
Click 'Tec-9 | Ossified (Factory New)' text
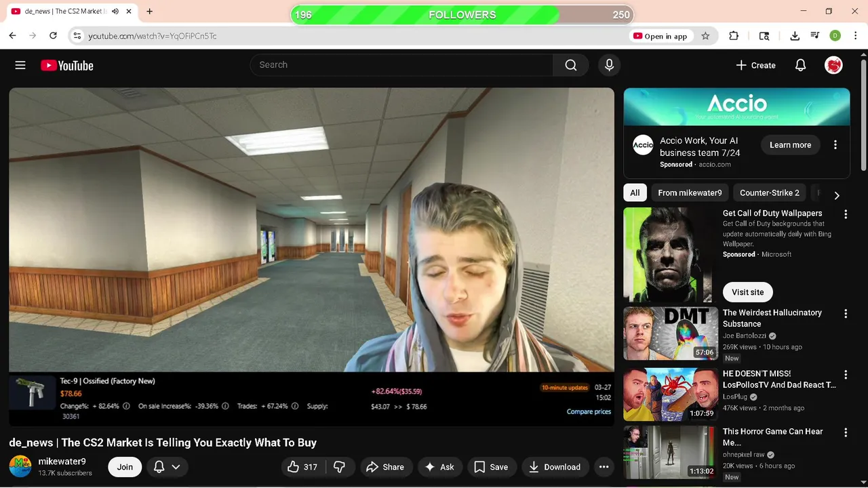(x=107, y=381)
